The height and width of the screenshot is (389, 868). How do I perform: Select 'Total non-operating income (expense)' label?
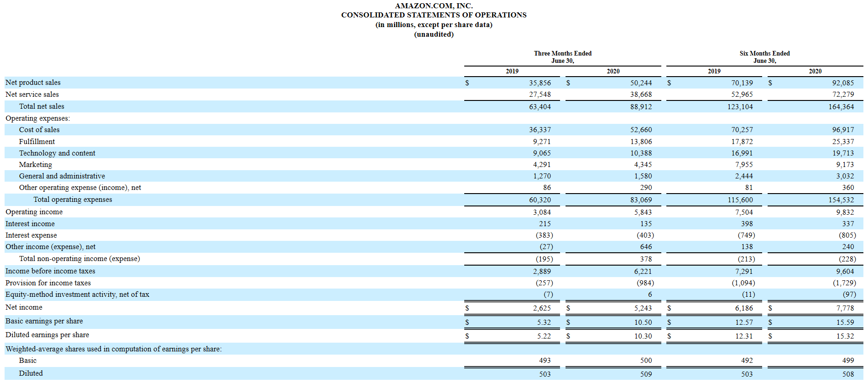tap(80, 259)
